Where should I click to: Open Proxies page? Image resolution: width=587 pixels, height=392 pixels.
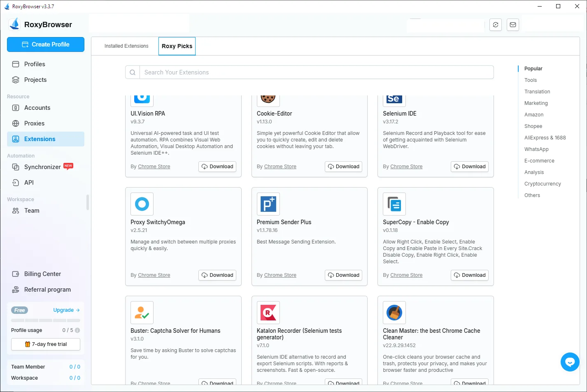pos(46,123)
